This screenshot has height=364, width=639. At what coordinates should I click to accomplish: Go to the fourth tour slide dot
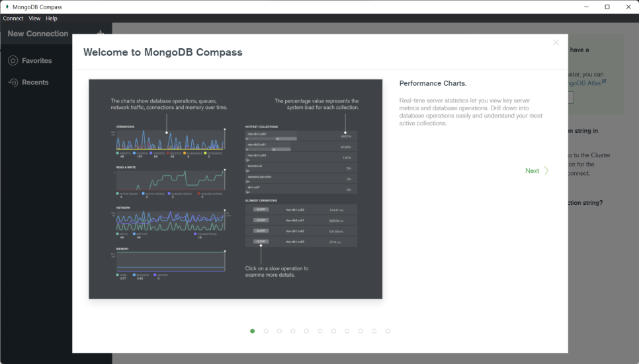(x=293, y=331)
